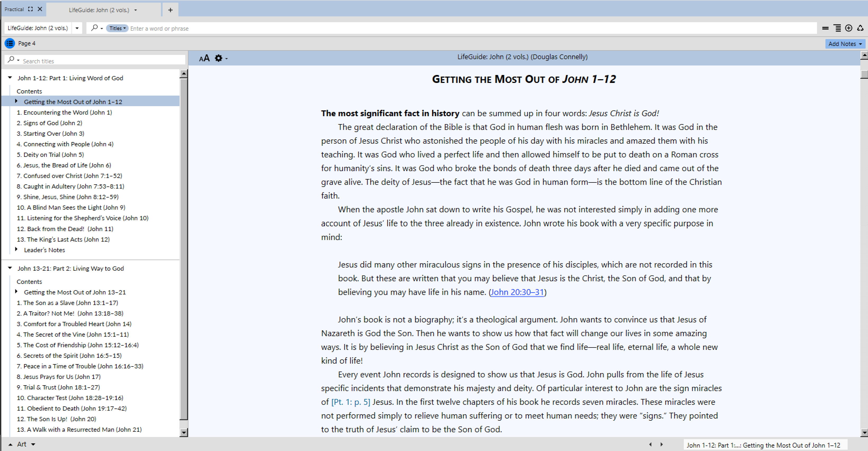Viewport: 868px width, 451px height.
Task: Follow the John 20:30–31 link
Action: [517, 292]
